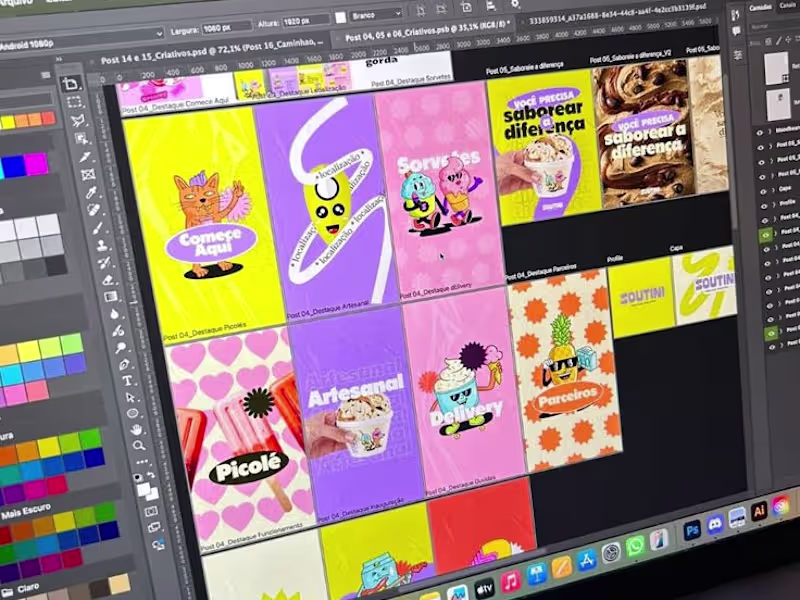
Task: Open App Store from the Dock
Action: [587, 560]
